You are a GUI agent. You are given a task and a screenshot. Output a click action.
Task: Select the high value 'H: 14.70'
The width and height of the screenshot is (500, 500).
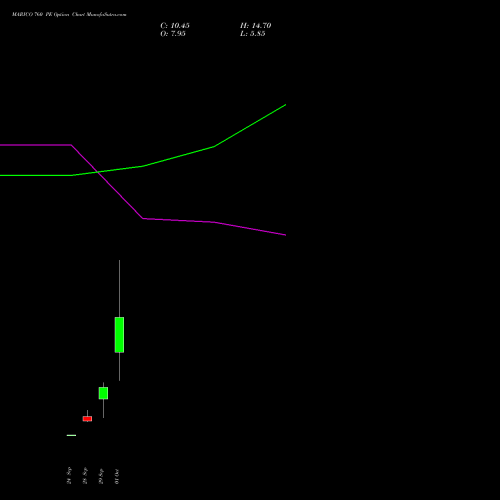coord(256,26)
